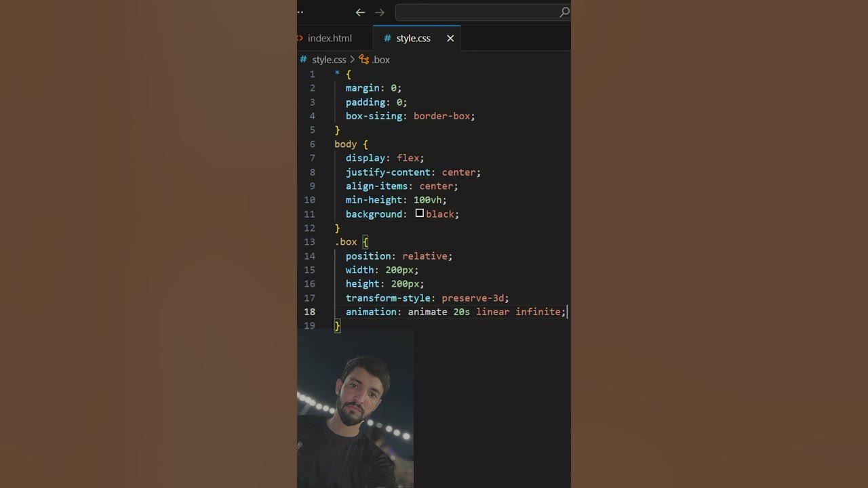Select the style.css editor tab

click(x=414, y=38)
